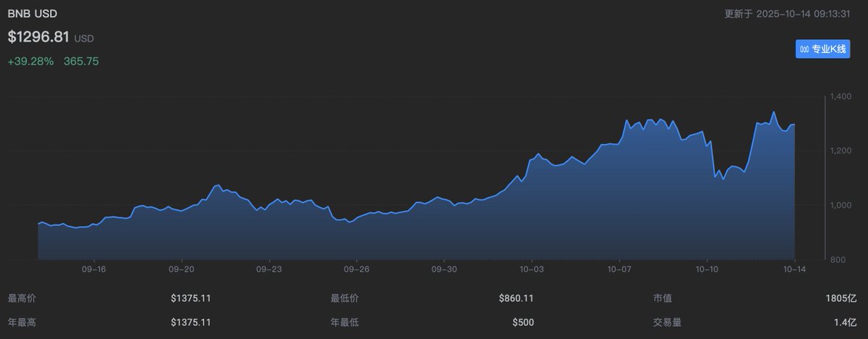The image size is (868, 339).
Task: Click the 09-30 date label on axis
Action: (444, 269)
